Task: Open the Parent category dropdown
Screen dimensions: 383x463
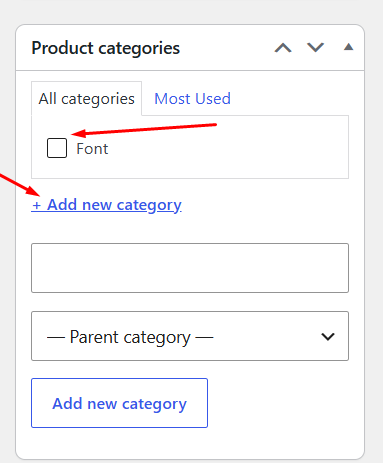Action: [x=190, y=336]
